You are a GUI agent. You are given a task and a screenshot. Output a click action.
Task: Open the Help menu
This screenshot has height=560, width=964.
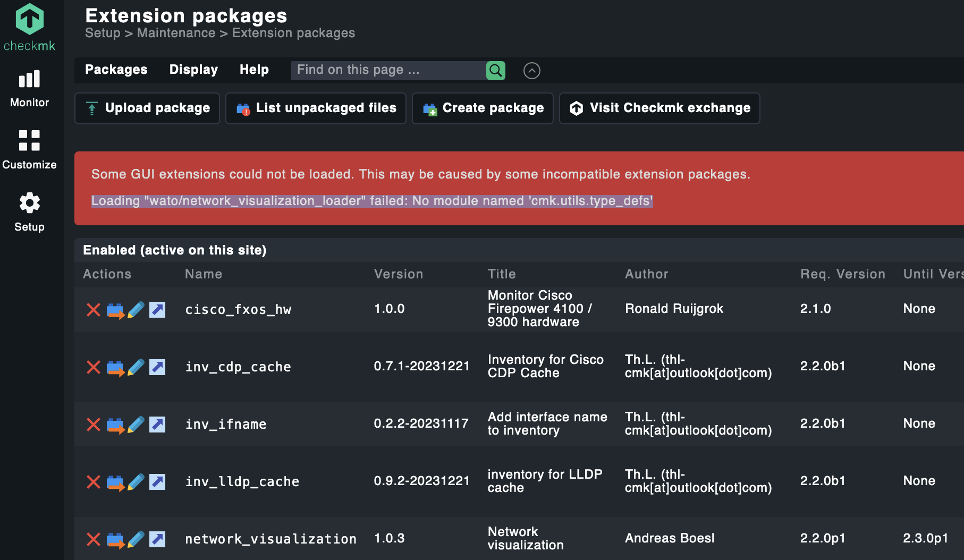pyautogui.click(x=254, y=70)
